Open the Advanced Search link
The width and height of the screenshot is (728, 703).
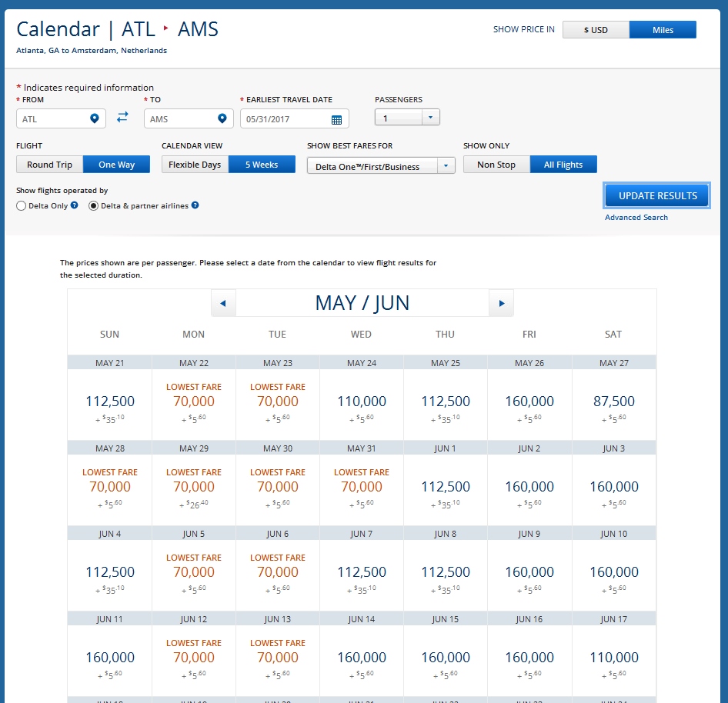pyautogui.click(x=636, y=217)
